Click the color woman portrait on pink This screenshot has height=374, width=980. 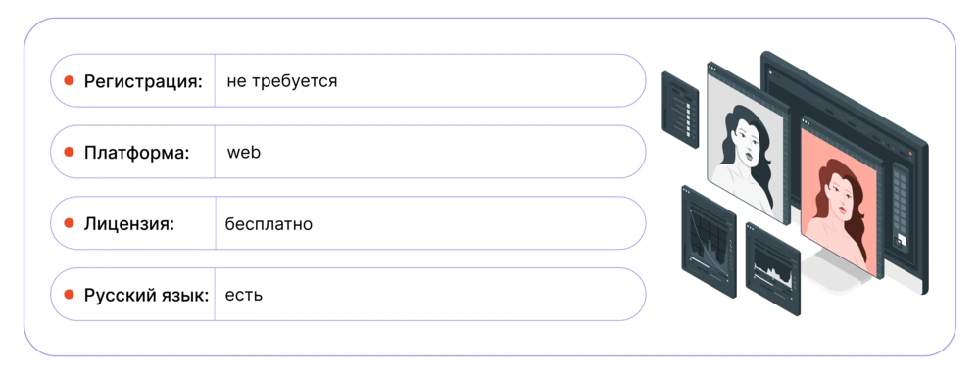(x=840, y=199)
